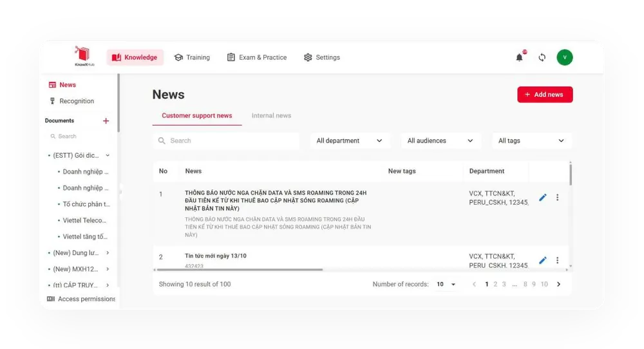
Task: Collapse the (ESTT) Gói dịc... folder
Action: click(108, 156)
